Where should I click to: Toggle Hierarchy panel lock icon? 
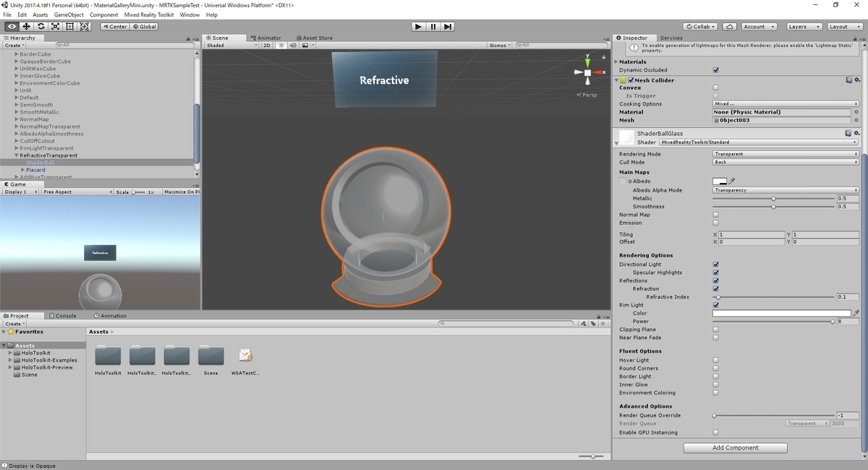click(x=187, y=38)
